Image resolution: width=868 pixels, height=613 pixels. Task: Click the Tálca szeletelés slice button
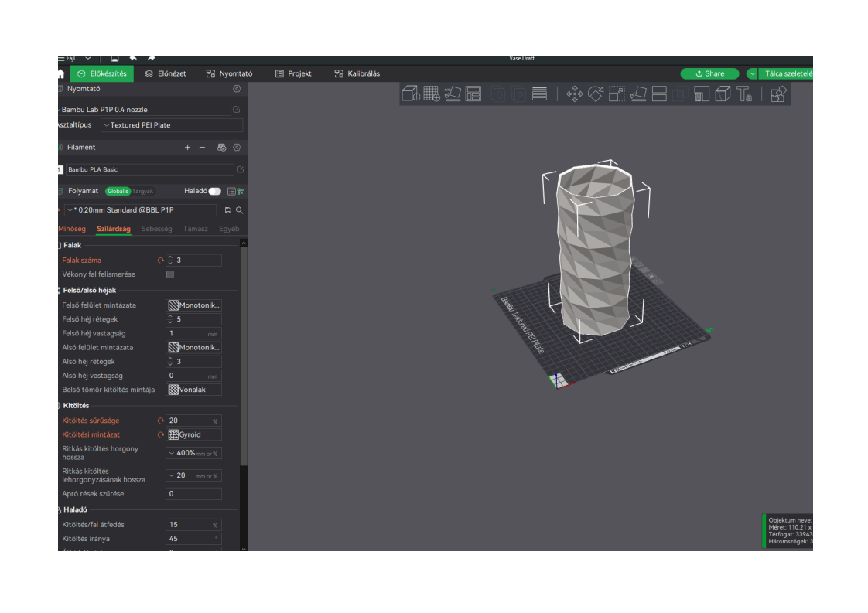pos(786,73)
